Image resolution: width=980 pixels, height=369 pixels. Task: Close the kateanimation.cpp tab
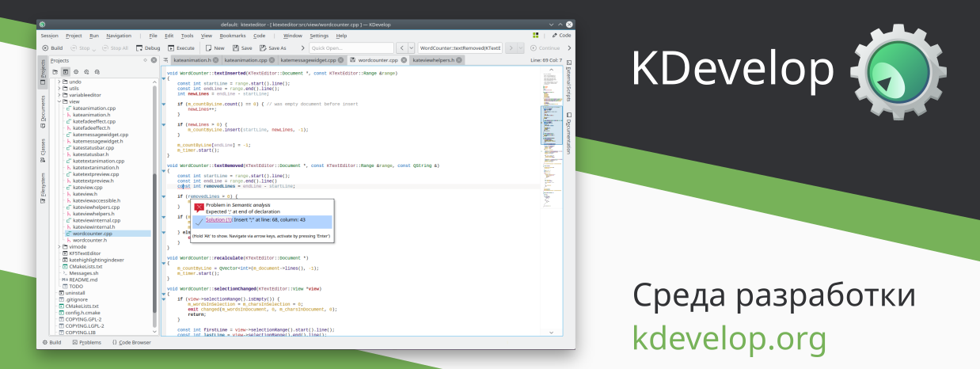point(272,60)
